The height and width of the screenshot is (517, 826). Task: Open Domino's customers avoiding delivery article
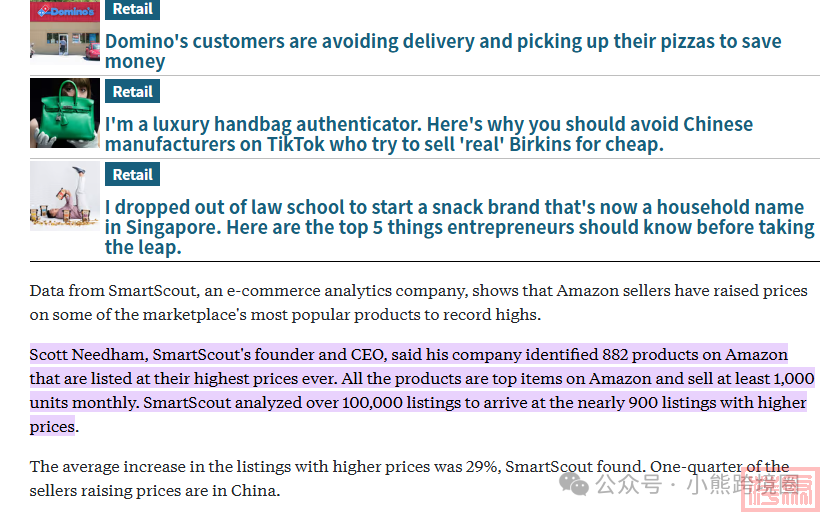(443, 51)
